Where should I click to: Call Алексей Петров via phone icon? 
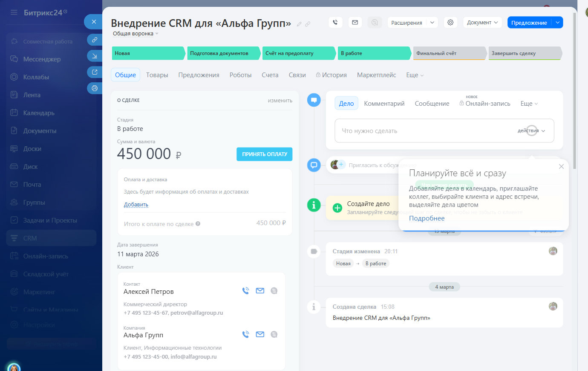tap(245, 291)
